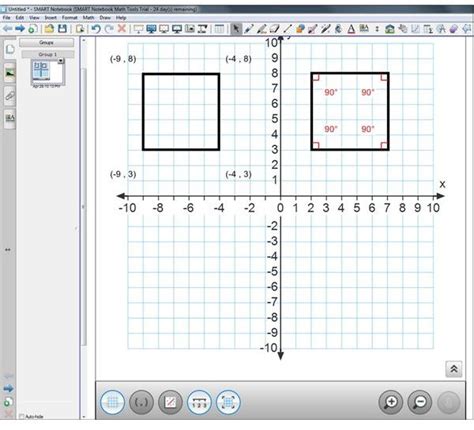This screenshot has width=474, height=430.
Task: Open the Properties tab in the sidebar
Action: 10,118
